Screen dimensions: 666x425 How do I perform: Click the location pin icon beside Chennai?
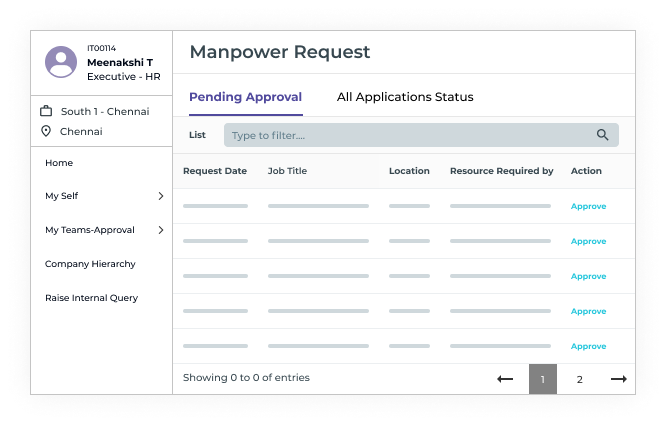[x=46, y=131]
